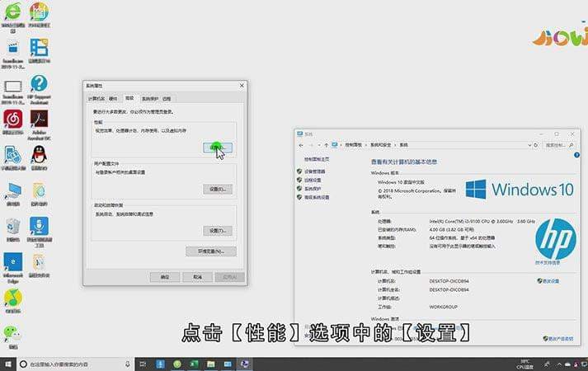Screen dimensions: 588x371
Task: Click the help icon in System window
Action: point(576,155)
